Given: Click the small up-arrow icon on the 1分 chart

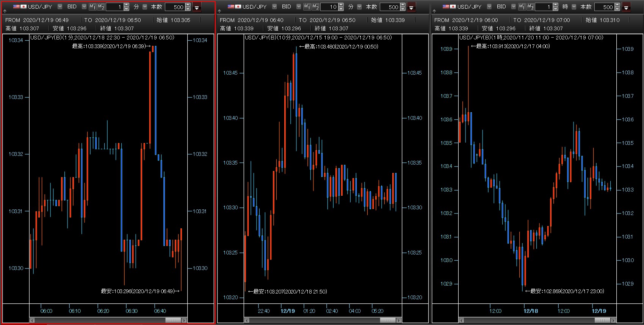Looking at the screenshot, I should point(5,11).
